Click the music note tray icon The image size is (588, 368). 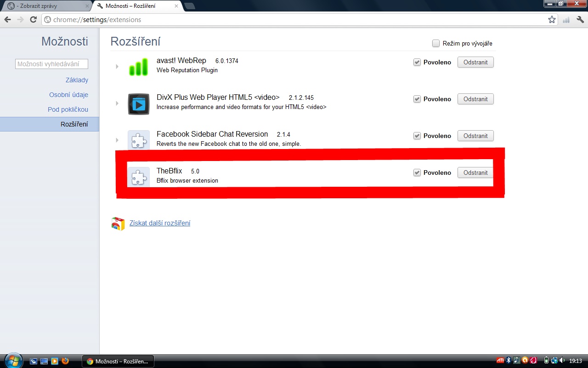(516, 360)
